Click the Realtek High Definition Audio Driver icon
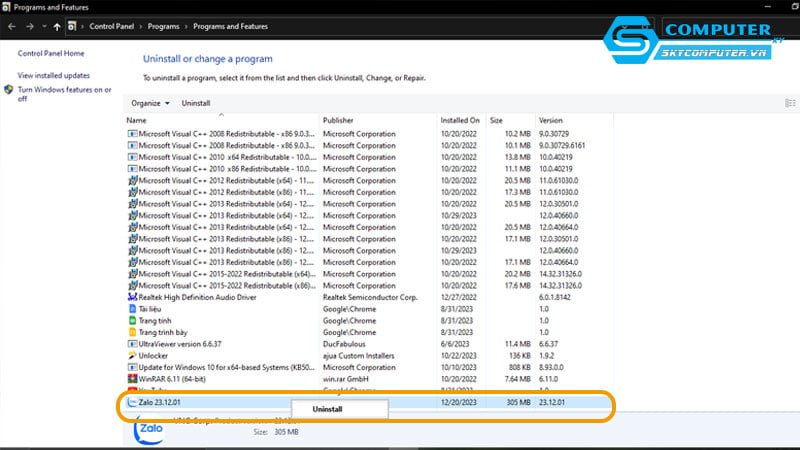The width and height of the screenshot is (800, 450). tap(132, 297)
